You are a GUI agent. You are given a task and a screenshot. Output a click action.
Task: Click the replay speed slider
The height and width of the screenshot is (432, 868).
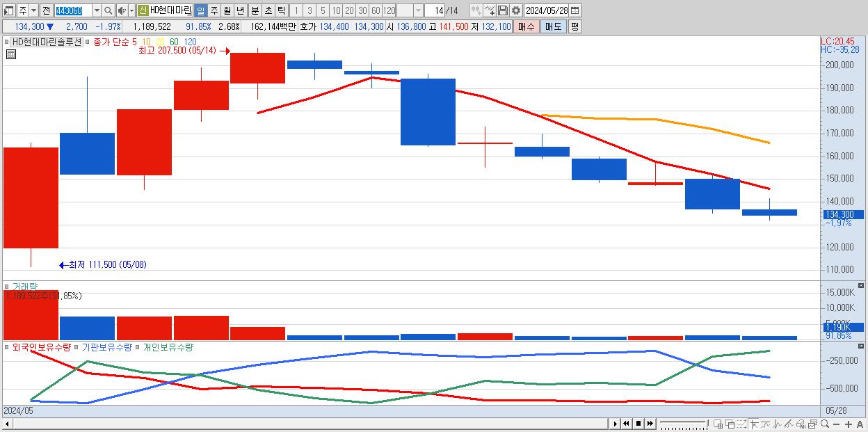click(x=684, y=424)
